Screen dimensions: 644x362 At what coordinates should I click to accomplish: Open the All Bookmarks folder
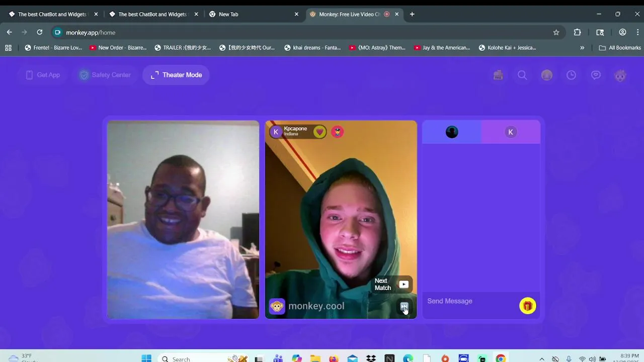click(620, 48)
